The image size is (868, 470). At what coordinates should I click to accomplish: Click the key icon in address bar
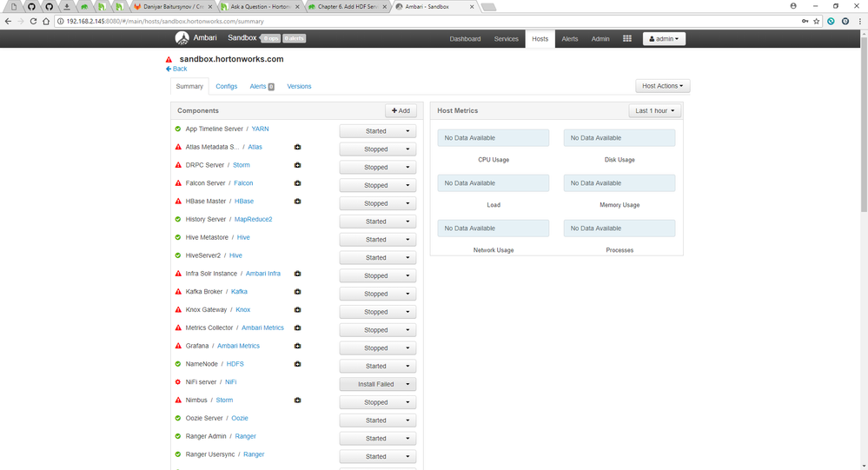tap(805, 21)
